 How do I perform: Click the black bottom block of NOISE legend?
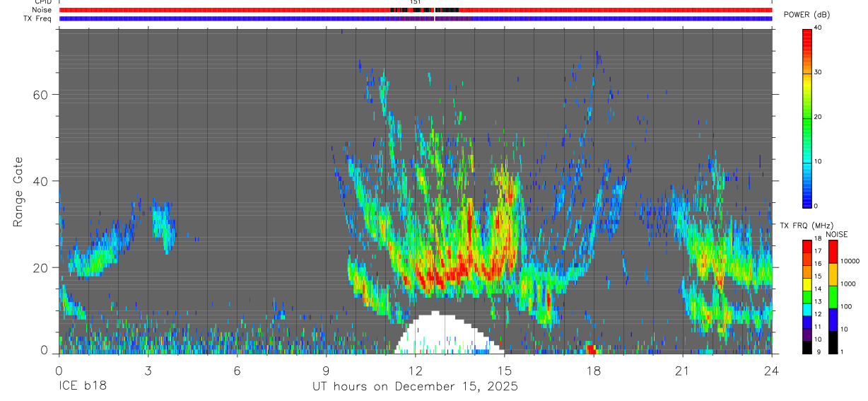[x=833, y=343]
